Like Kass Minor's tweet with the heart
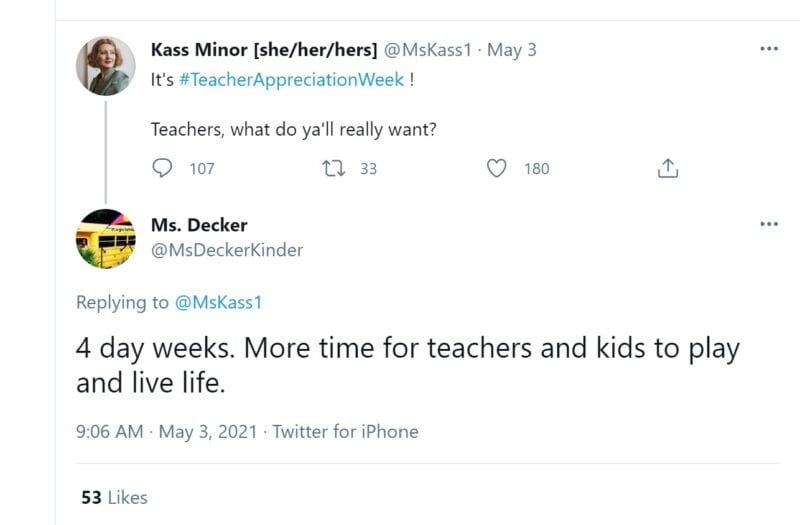 pos(496,168)
